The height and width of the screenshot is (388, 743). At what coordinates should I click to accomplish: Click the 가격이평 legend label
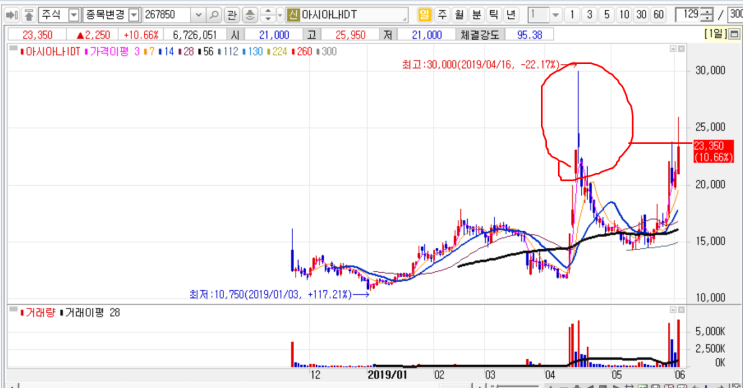pyautogui.click(x=109, y=51)
